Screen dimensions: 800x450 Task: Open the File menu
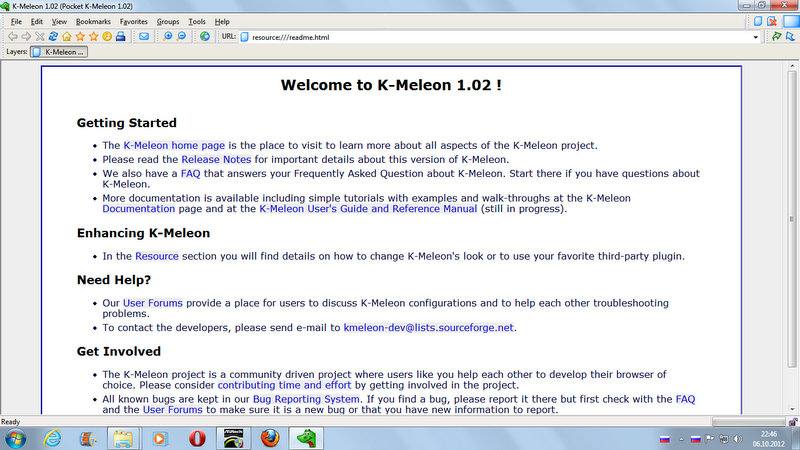pos(16,22)
